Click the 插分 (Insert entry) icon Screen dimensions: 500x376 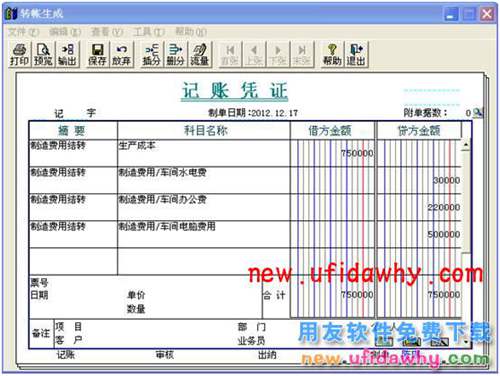point(152,54)
